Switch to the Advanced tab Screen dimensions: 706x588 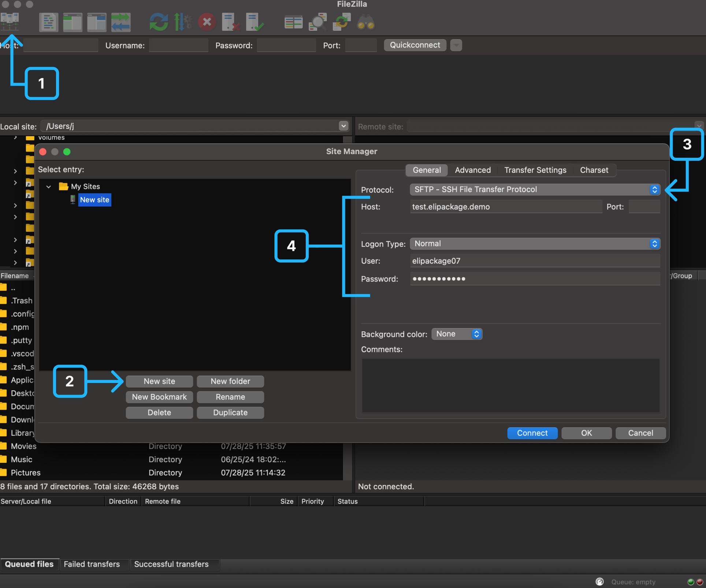[x=472, y=170]
